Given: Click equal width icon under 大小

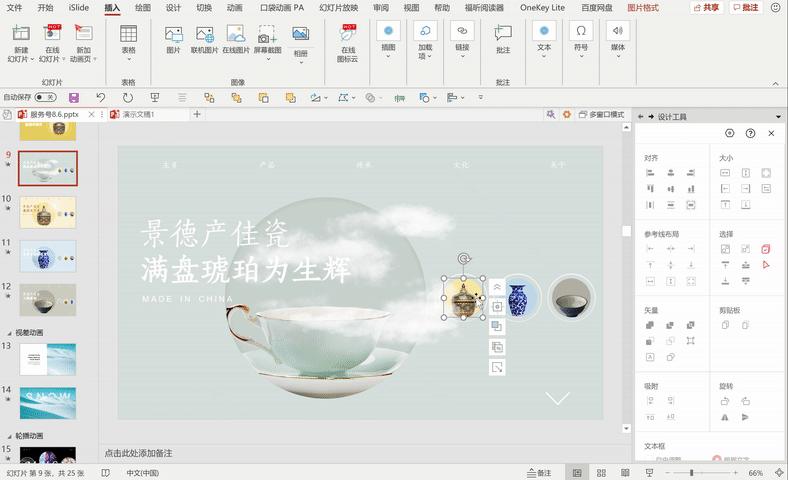Looking at the screenshot, I should pyautogui.click(x=725, y=173).
